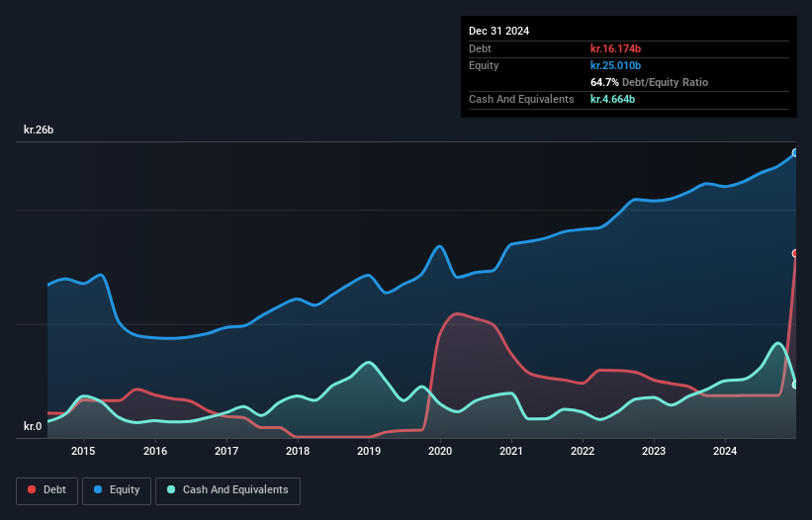Select the 2024 x-axis label

pos(725,451)
